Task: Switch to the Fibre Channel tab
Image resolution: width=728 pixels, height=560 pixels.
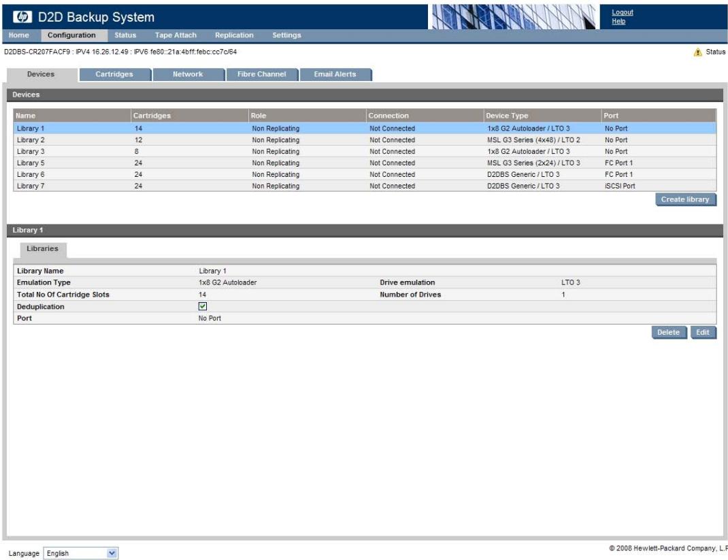Action: (262, 74)
